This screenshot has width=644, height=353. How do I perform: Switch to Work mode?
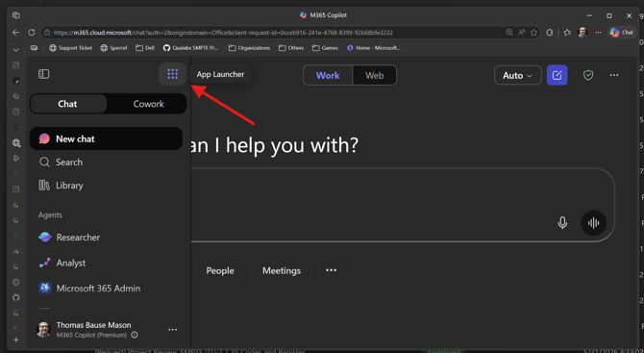328,75
